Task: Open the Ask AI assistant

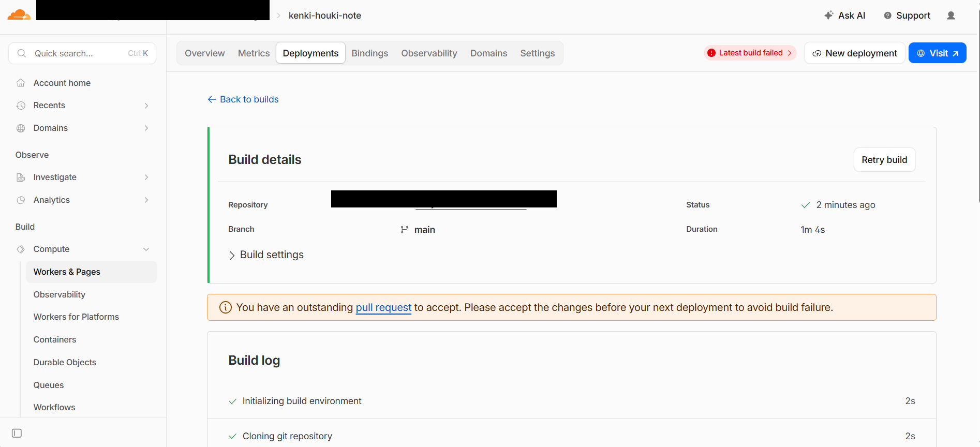Action: (x=845, y=16)
